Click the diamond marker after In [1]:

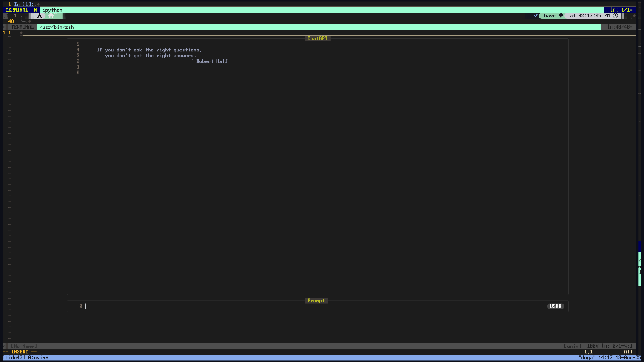(x=38, y=4)
